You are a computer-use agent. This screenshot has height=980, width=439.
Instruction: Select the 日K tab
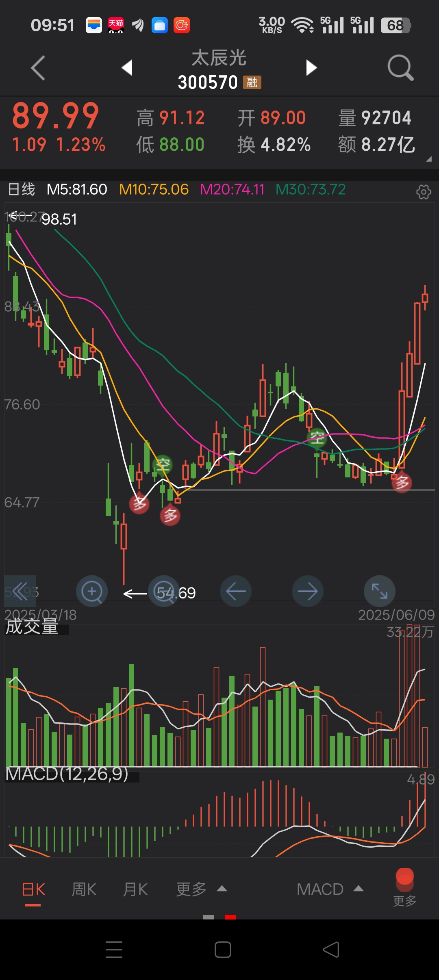point(33,890)
